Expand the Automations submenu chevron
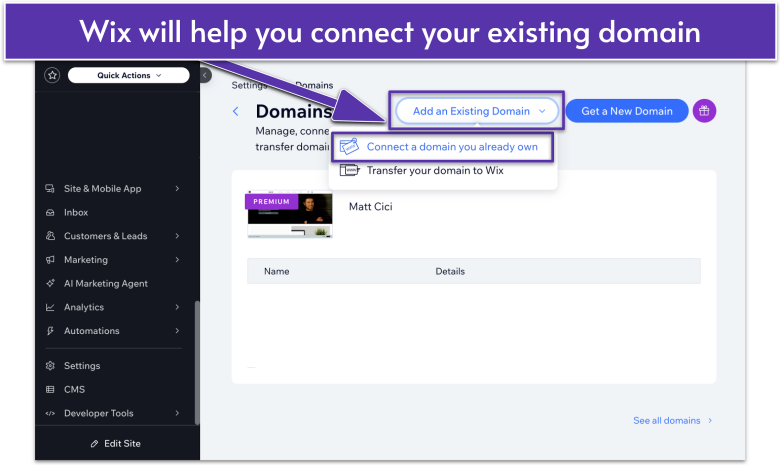The width and height of the screenshot is (780, 465). point(177,331)
